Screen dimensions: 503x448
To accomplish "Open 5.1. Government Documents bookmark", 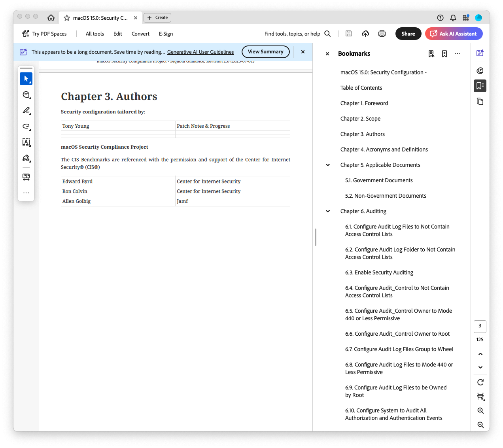I will tap(379, 180).
